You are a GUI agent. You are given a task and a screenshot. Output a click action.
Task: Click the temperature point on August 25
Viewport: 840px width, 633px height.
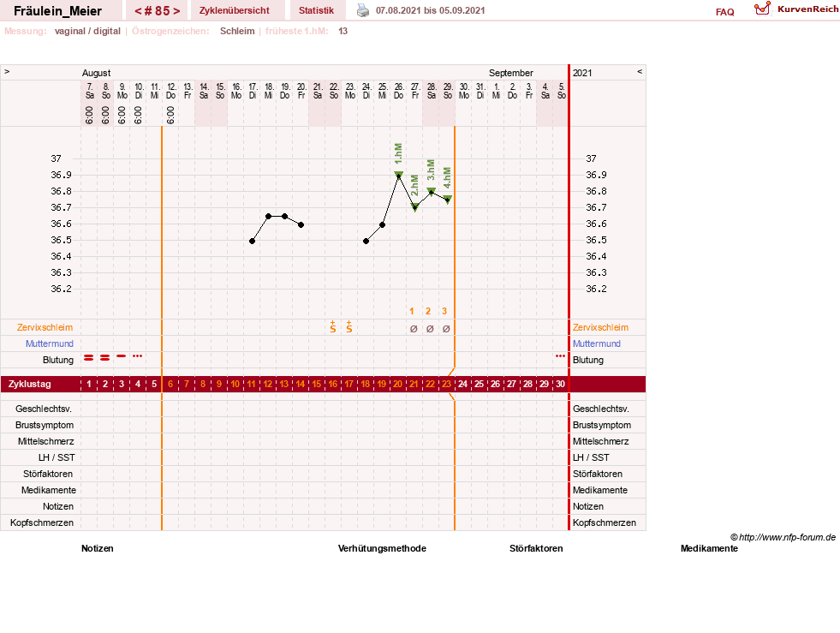point(383,225)
